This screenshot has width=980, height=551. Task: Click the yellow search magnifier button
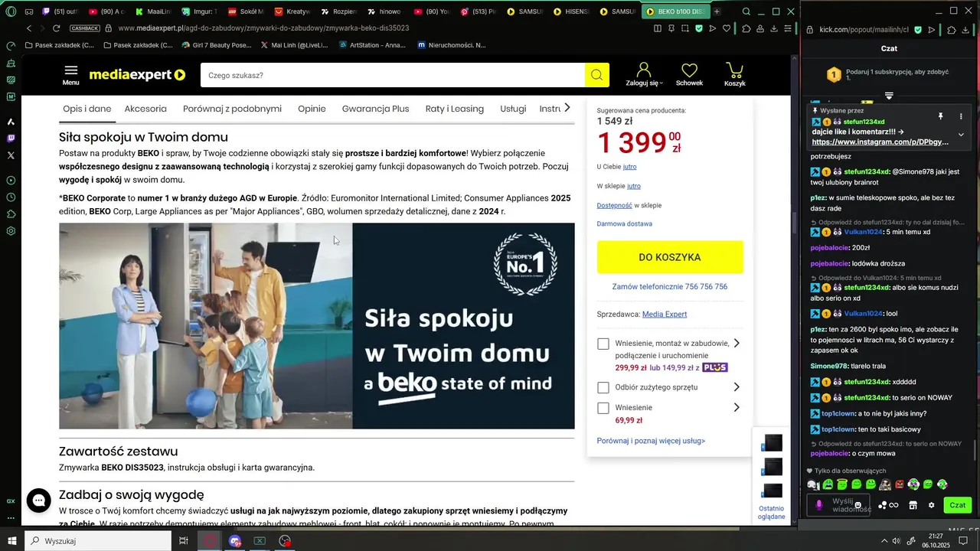coord(597,75)
